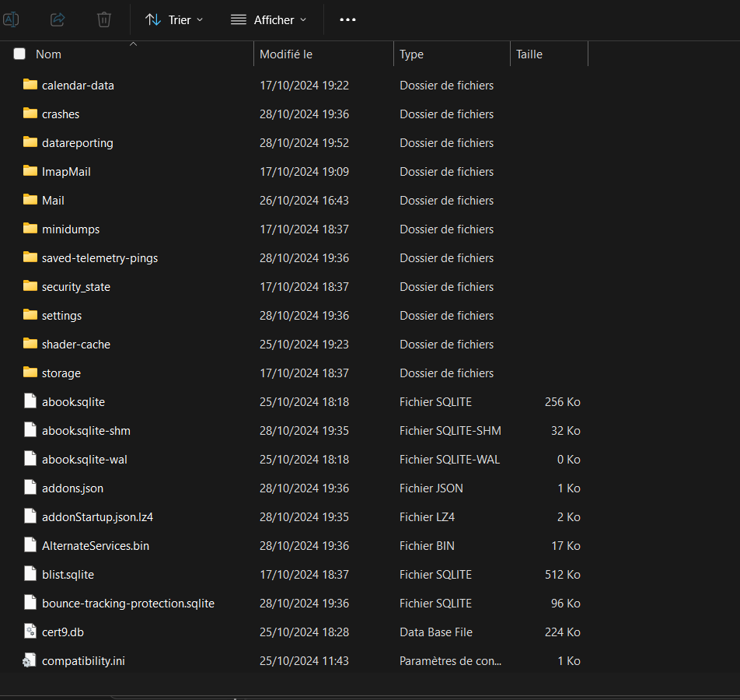
Task: Select the saved-telemetry-pings folder
Action: [x=99, y=257]
